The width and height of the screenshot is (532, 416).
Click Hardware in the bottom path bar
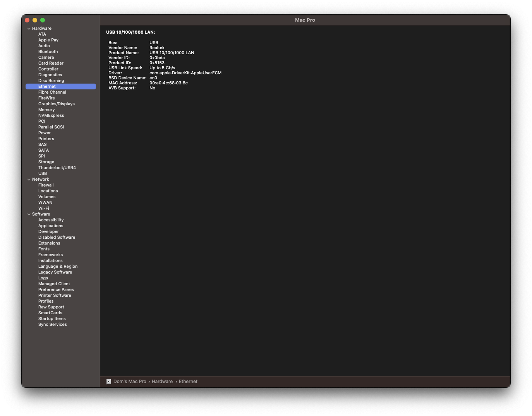point(162,382)
